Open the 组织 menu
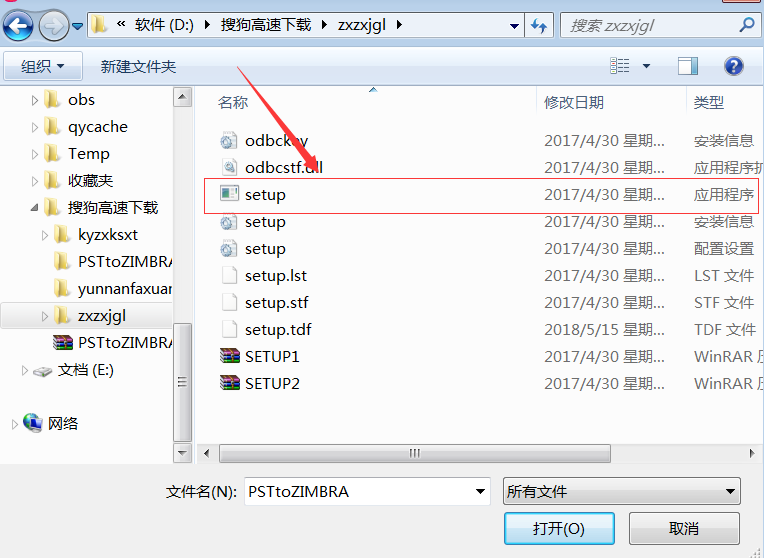764x558 pixels. pyautogui.click(x=43, y=66)
